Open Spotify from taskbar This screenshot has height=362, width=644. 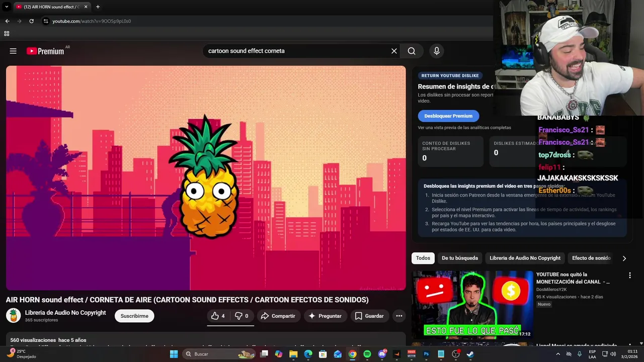(x=367, y=354)
